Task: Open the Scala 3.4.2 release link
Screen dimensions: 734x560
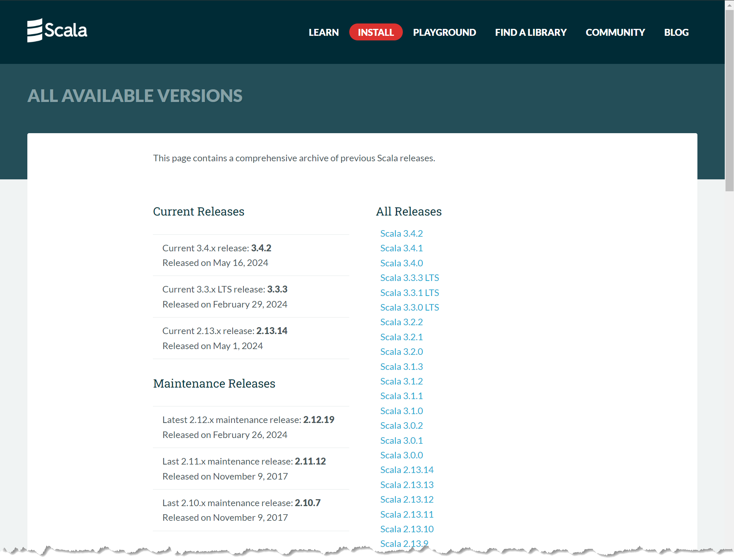Action: (x=401, y=234)
